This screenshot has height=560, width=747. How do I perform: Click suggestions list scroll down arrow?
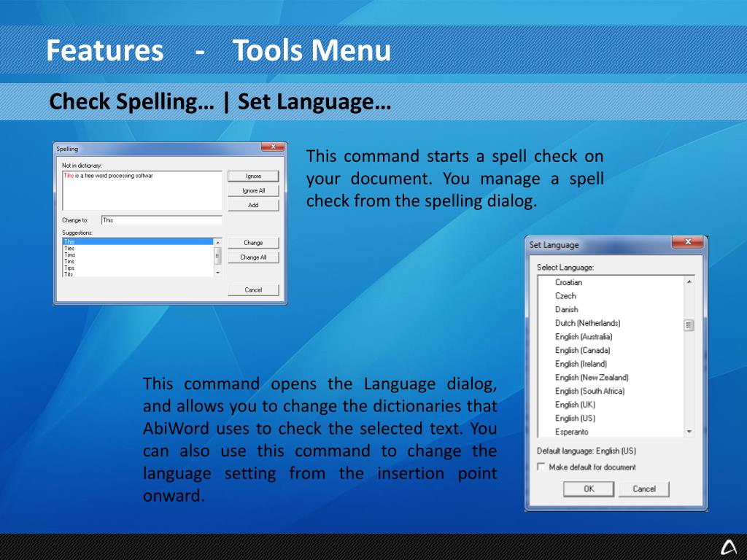(217, 273)
